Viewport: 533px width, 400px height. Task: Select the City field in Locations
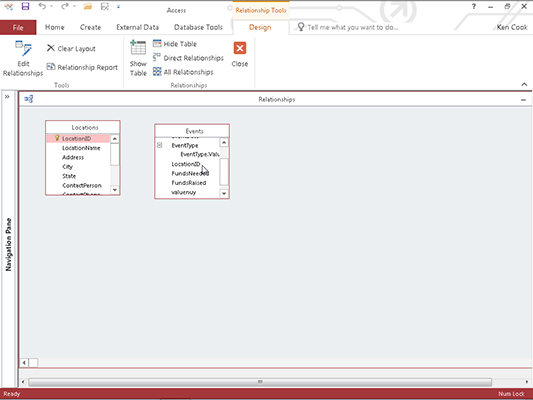pyautogui.click(x=78, y=167)
